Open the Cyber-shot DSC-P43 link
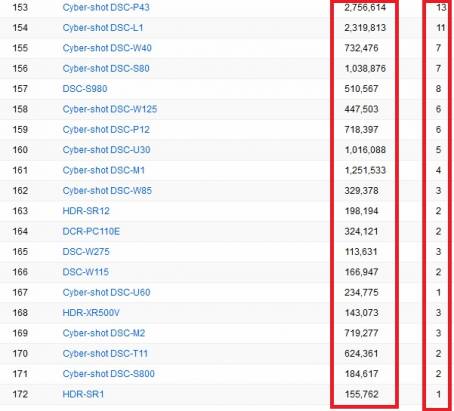The width and height of the screenshot is (454, 411). click(x=106, y=7)
